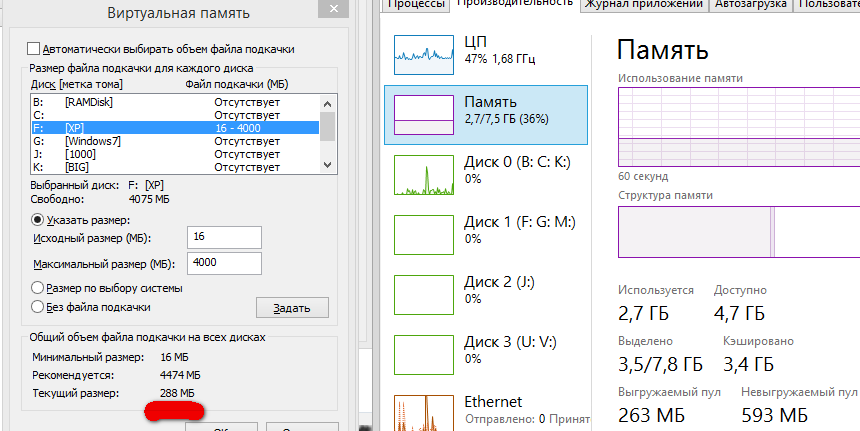Select 'Без файла подкачки' radio option
The image size is (860, 431).
38,307
